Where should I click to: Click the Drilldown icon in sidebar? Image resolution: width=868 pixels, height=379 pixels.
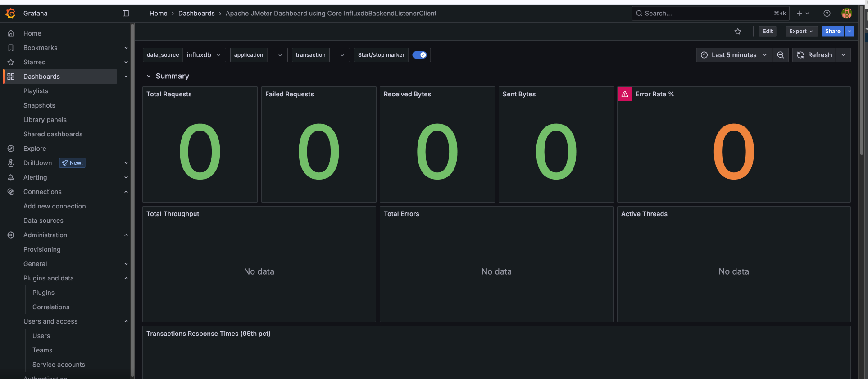tap(11, 163)
